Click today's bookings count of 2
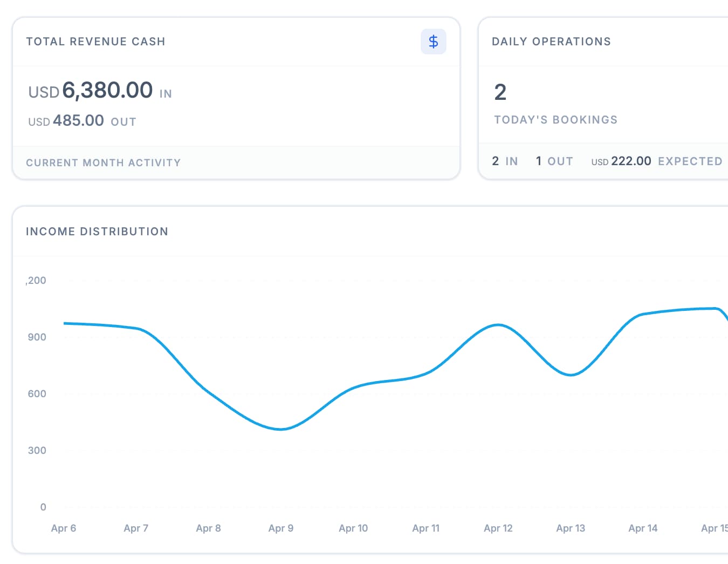This screenshot has width=728, height=564. pos(500,92)
